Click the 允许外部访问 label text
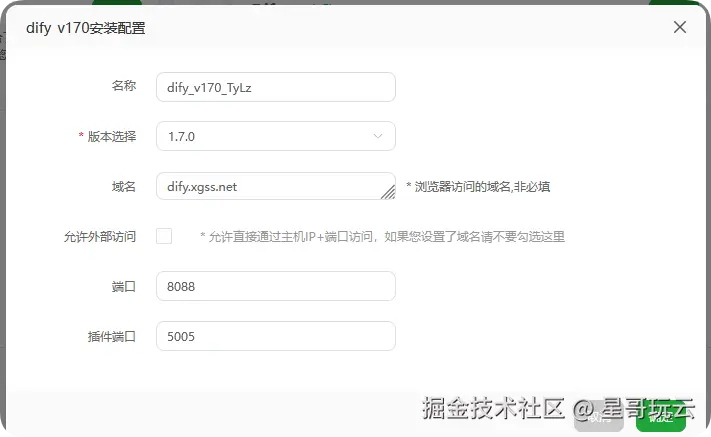The height and width of the screenshot is (437, 711). 100,236
